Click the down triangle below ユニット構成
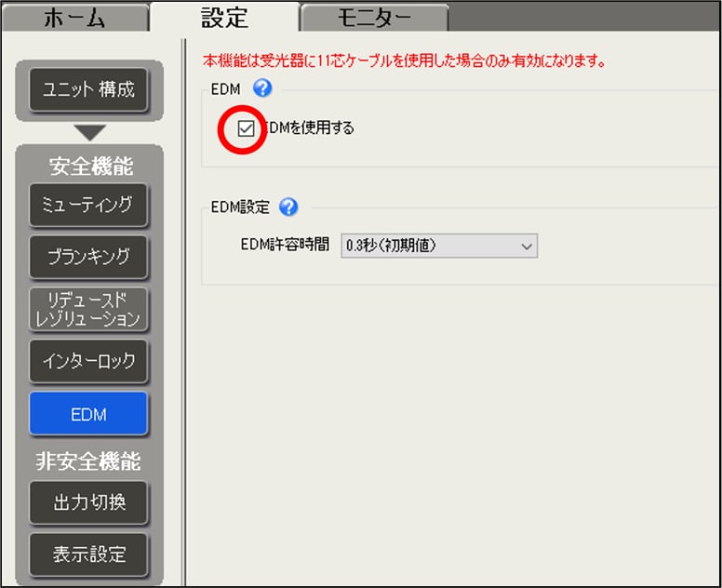This screenshot has width=722, height=588. [x=89, y=132]
